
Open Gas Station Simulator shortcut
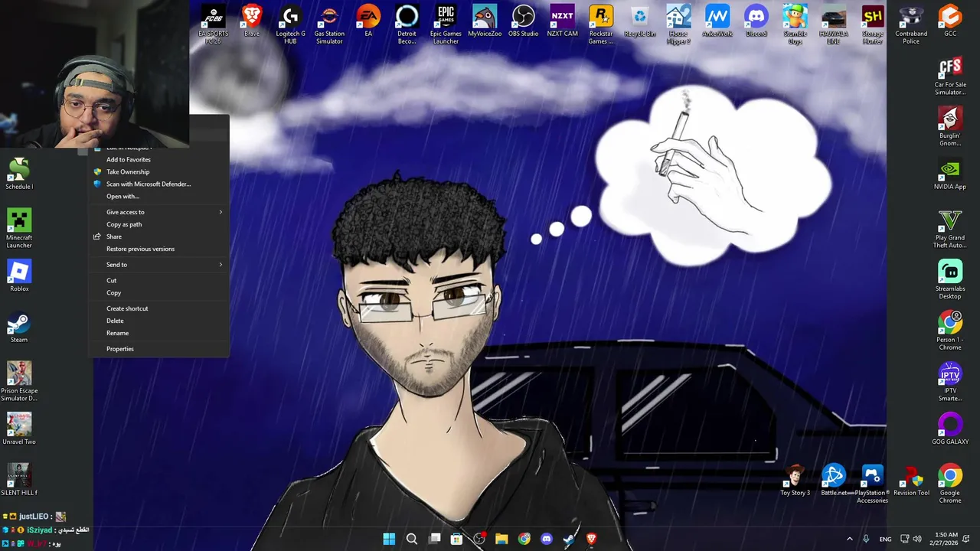click(x=329, y=24)
